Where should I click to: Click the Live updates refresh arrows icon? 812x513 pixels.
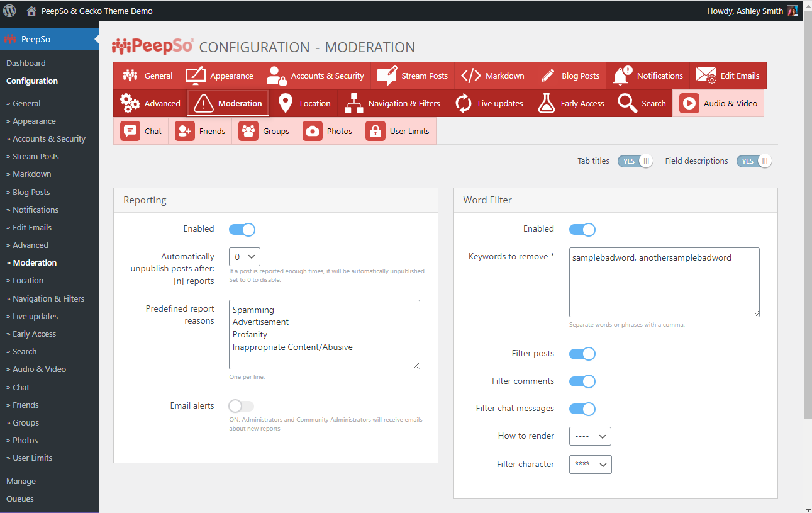pos(464,103)
